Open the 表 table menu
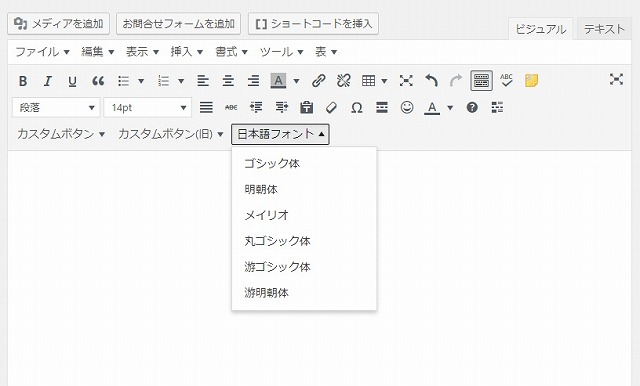This screenshot has height=386, width=640. click(x=325, y=52)
